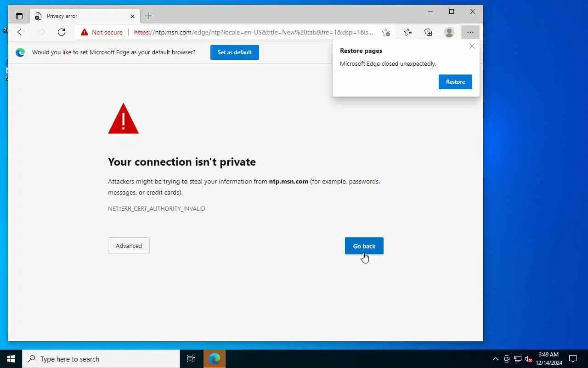Minimize the Edge window
The height and width of the screenshot is (368, 588).
[x=430, y=11]
